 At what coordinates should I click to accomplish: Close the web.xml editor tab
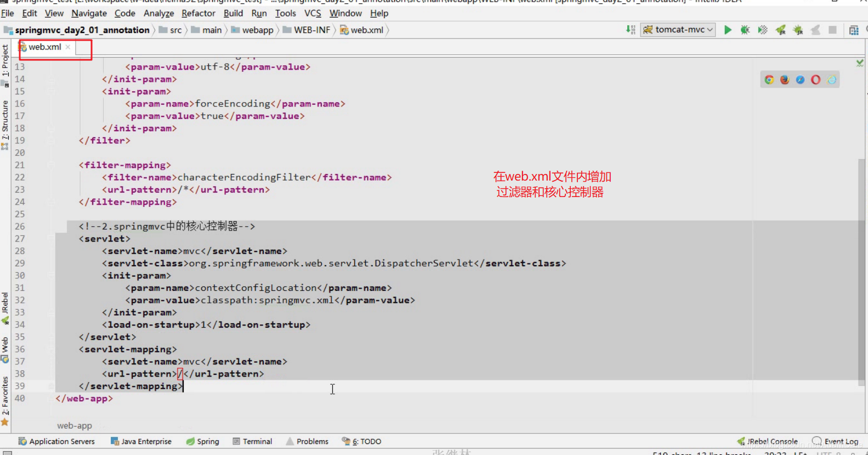(68, 47)
